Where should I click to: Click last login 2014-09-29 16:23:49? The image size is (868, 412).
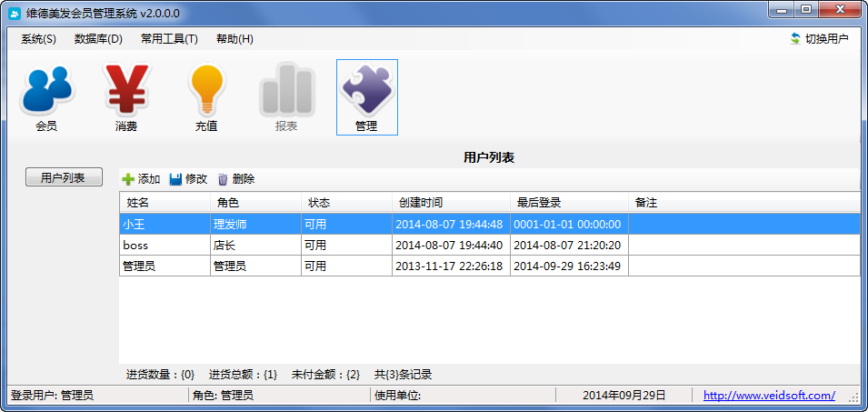click(x=569, y=266)
